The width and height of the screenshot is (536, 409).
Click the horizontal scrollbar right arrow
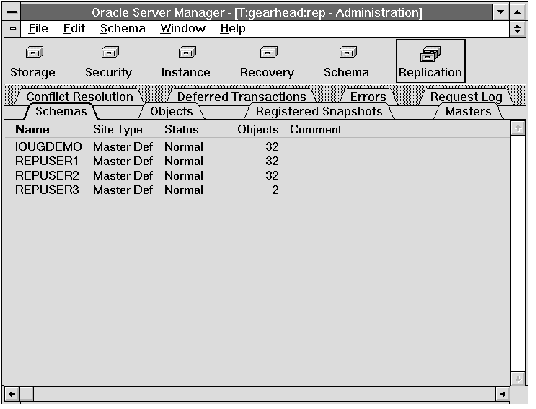[502, 395]
